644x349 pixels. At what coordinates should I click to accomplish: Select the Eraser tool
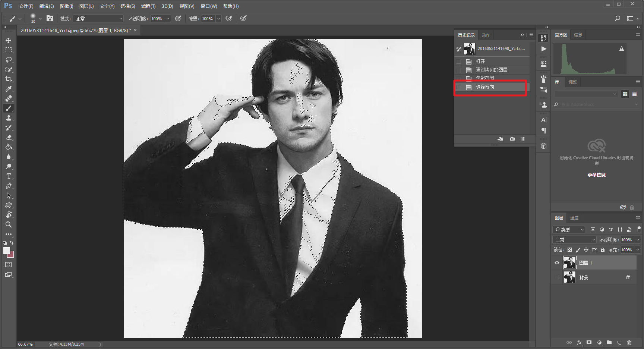click(9, 137)
